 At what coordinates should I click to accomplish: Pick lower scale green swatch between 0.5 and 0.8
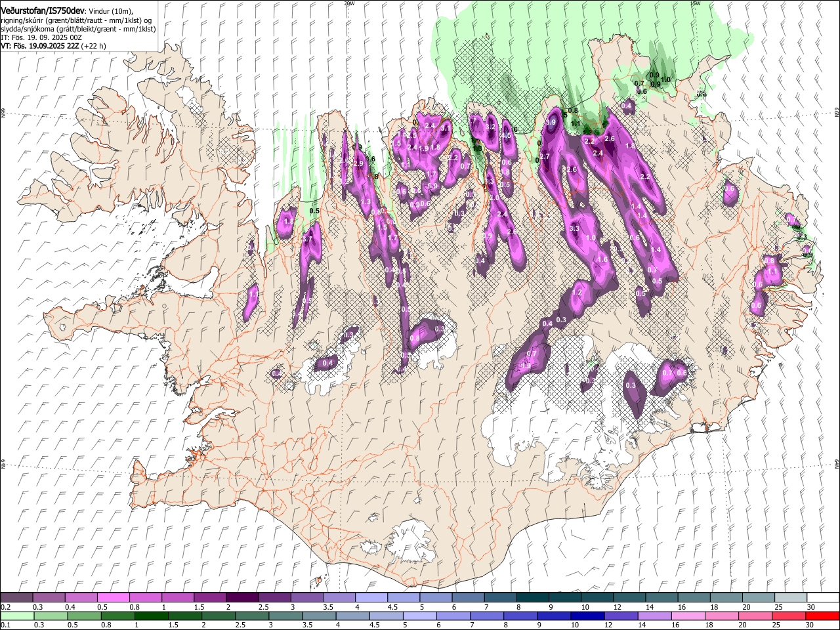[84, 616]
